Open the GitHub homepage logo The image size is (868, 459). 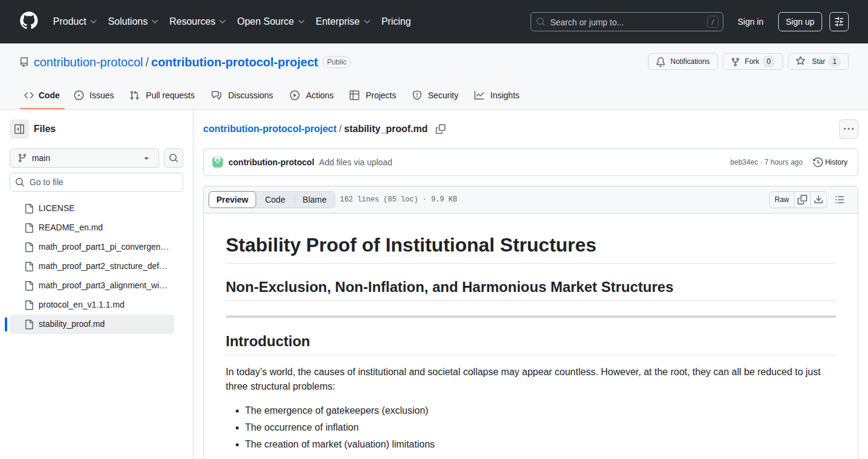click(x=29, y=21)
